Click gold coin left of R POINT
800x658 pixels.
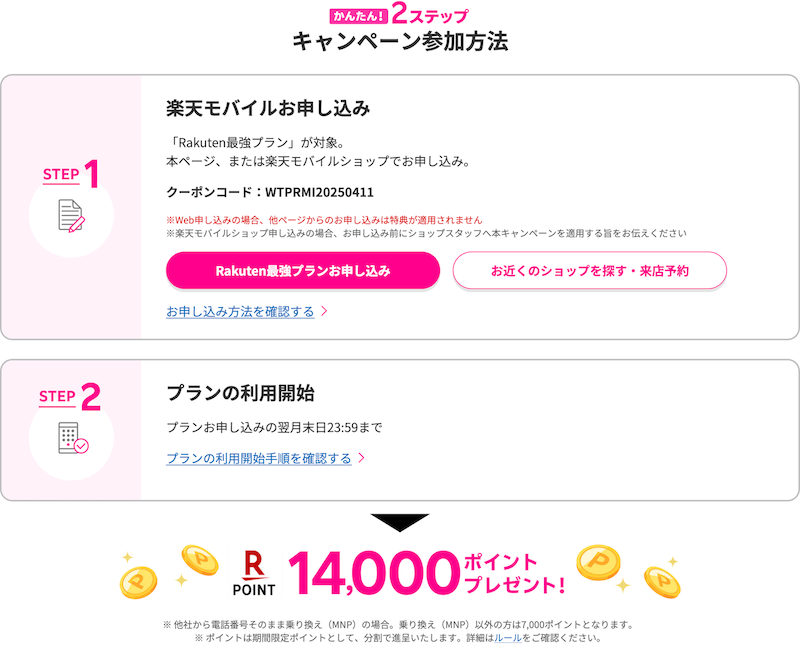(200, 560)
